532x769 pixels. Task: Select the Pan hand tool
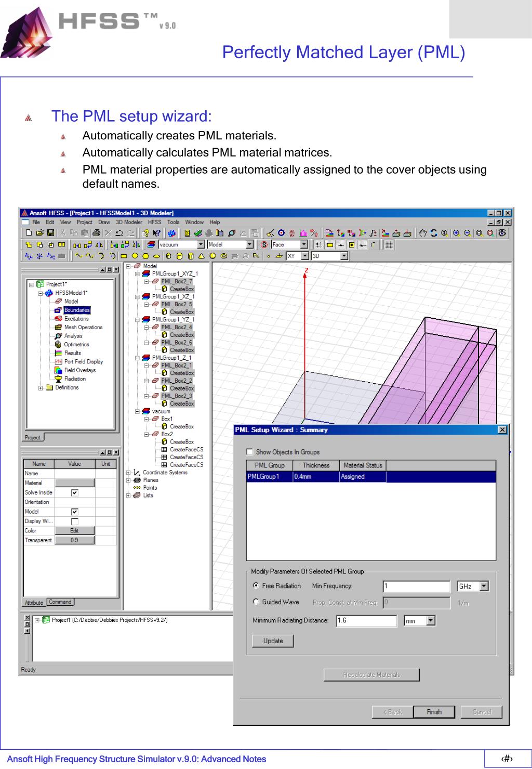tap(422, 233)
